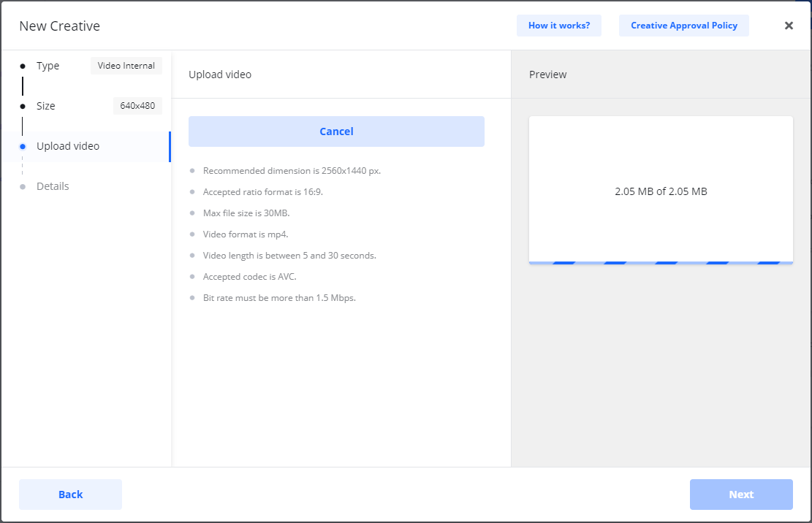Screen dimensions: 812x523
Task: Click the grey dot beside Details
Action: click(23, 186)
